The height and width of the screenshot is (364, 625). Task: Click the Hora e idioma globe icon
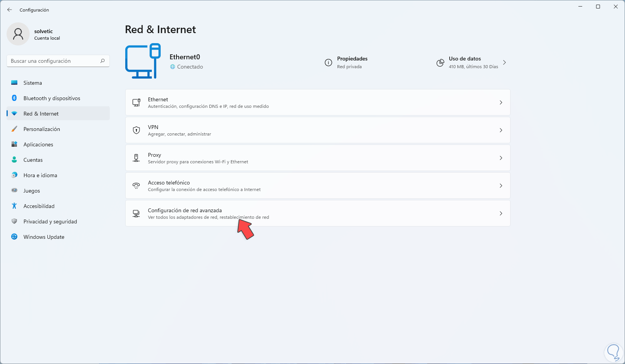(14, 175)
